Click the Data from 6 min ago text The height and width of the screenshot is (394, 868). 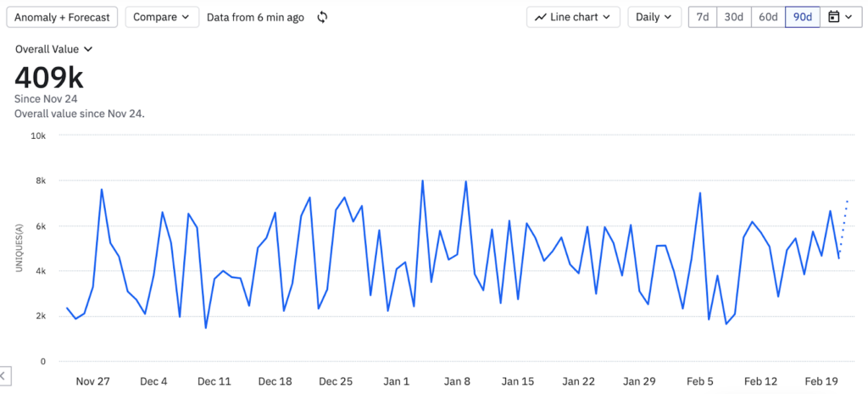coord(255,17)
